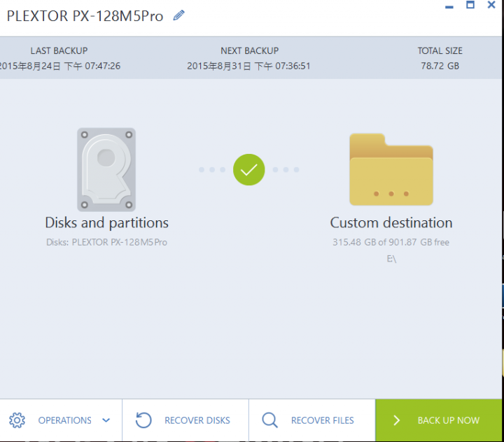Click the Recover Disks circular arrow icon

pyautogui.click(x=143, y=420)
